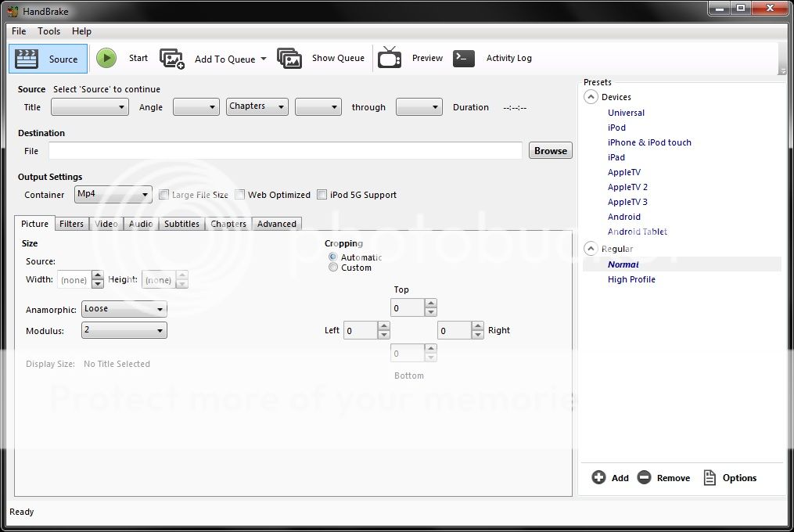
Task: Expand the Anamorphic dropdown
Action: pyautogui.click(x=124, y=309)
